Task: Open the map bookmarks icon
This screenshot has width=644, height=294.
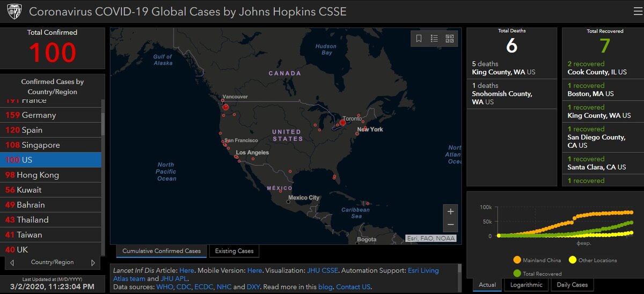Action: point(419,39)
